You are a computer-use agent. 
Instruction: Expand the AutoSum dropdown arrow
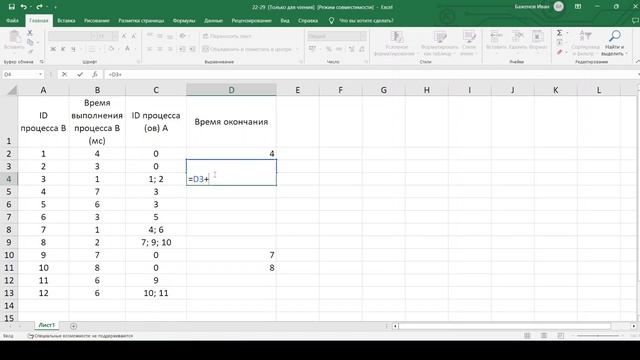coord(567,33)
